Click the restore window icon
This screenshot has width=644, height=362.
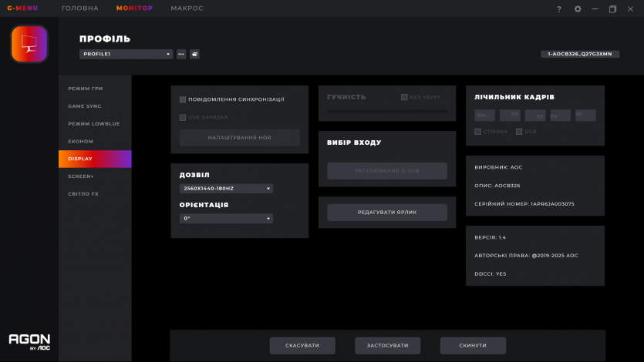[612, 9]
